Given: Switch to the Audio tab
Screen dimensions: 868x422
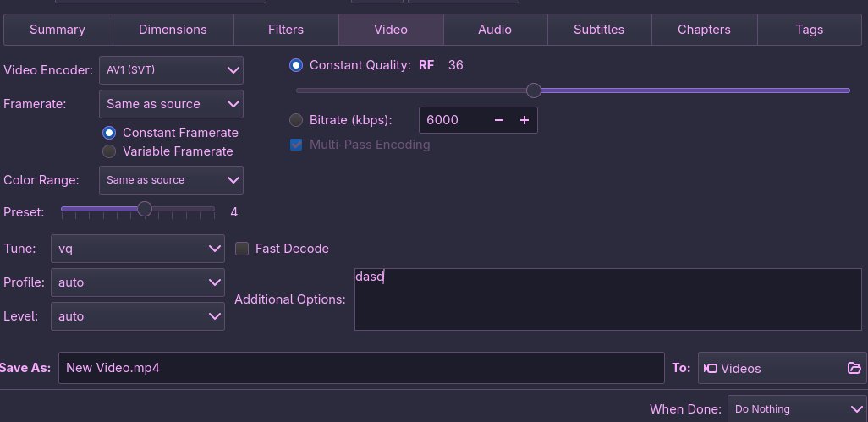Looking at the screenshot, I should 495,30.
